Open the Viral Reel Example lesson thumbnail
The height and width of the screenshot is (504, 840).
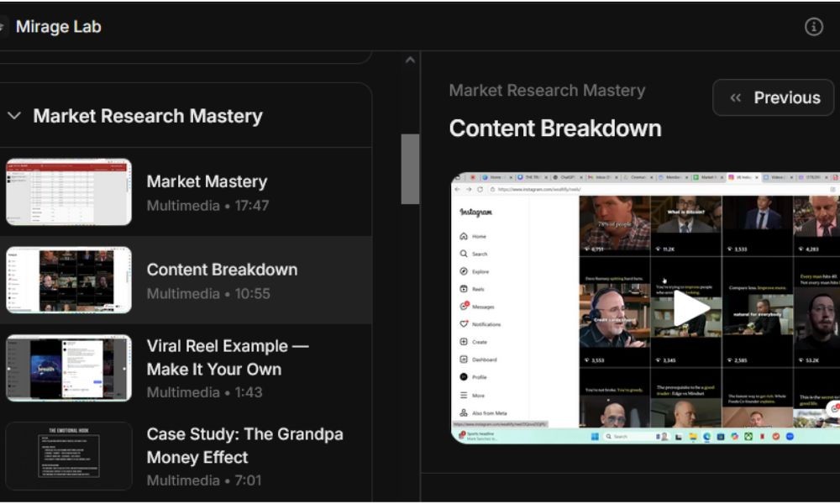pyautogui.click(x=69, y=368)
